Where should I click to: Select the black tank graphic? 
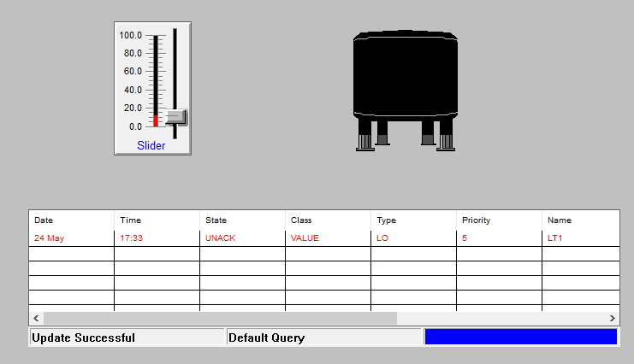pos(406,91)
